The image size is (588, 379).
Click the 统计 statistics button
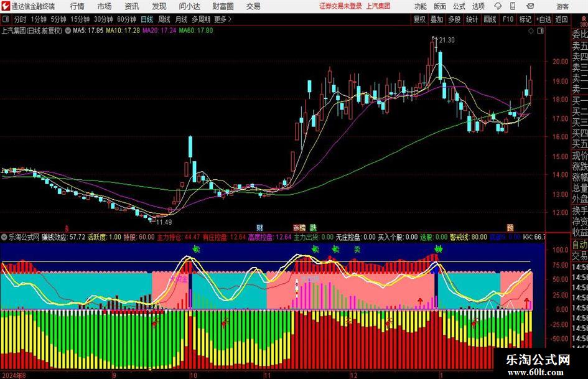click(x=472, y=19)
